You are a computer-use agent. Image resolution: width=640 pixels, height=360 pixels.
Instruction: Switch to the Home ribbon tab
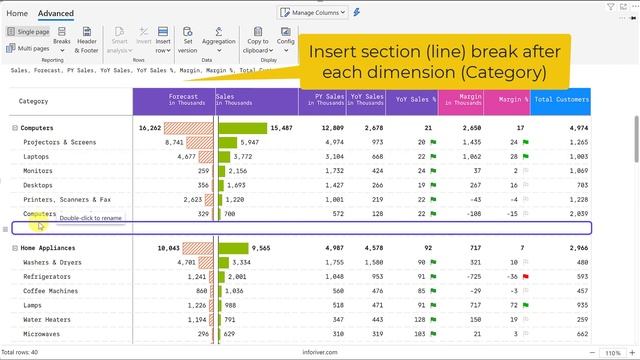pos(17,13)
